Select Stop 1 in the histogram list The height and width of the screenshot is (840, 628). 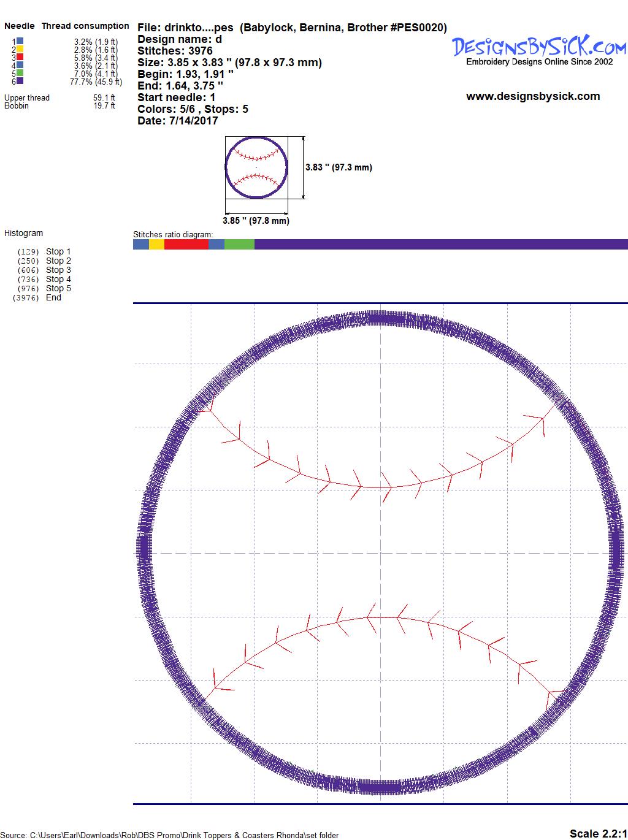(58, 251)
